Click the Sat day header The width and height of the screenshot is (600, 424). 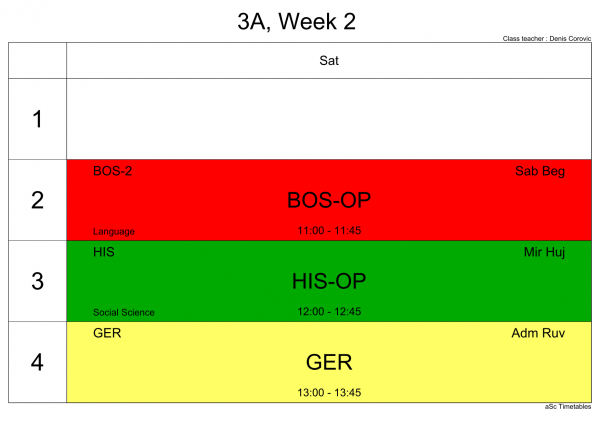329,60
